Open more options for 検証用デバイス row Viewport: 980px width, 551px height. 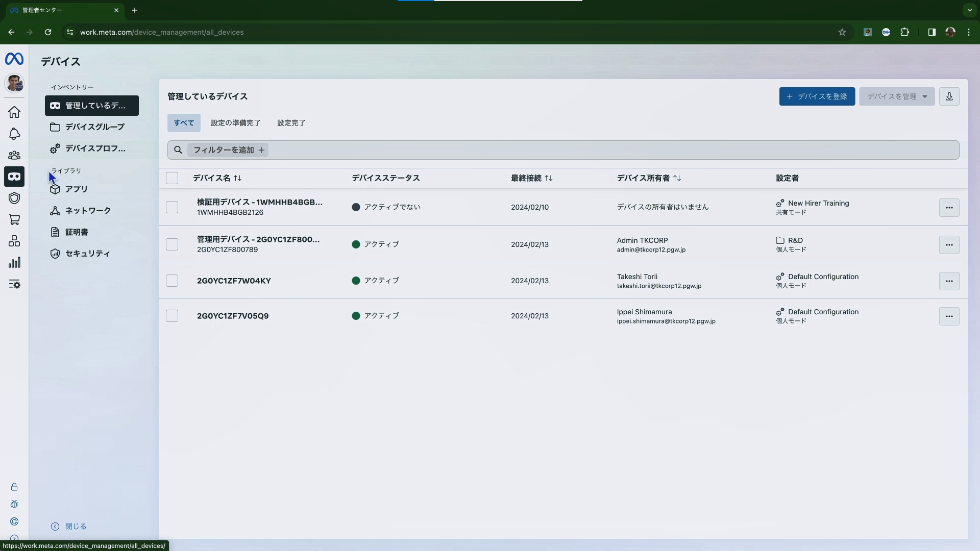[949, 208]
